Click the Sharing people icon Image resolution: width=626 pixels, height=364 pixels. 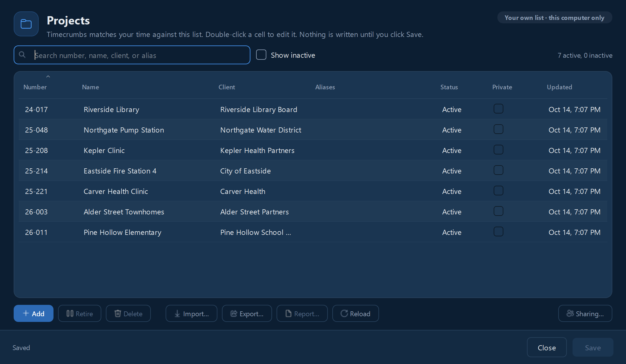[570, 313]
